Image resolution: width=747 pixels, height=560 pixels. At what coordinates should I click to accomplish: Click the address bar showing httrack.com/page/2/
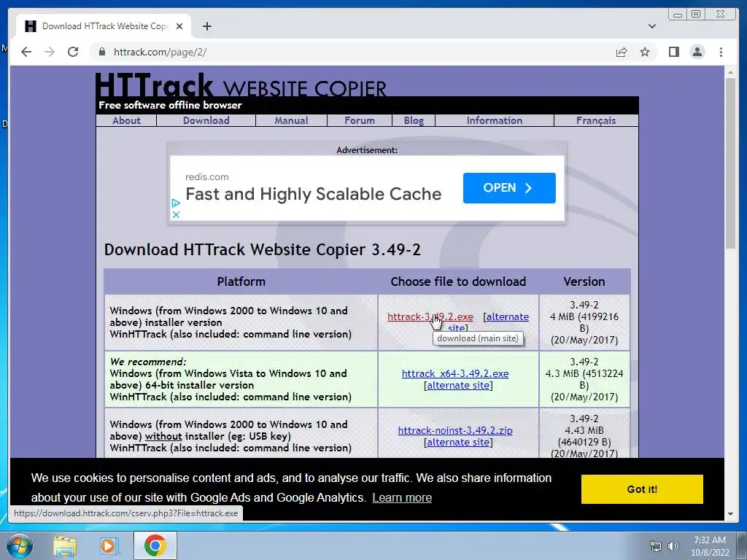click(352, 52)
